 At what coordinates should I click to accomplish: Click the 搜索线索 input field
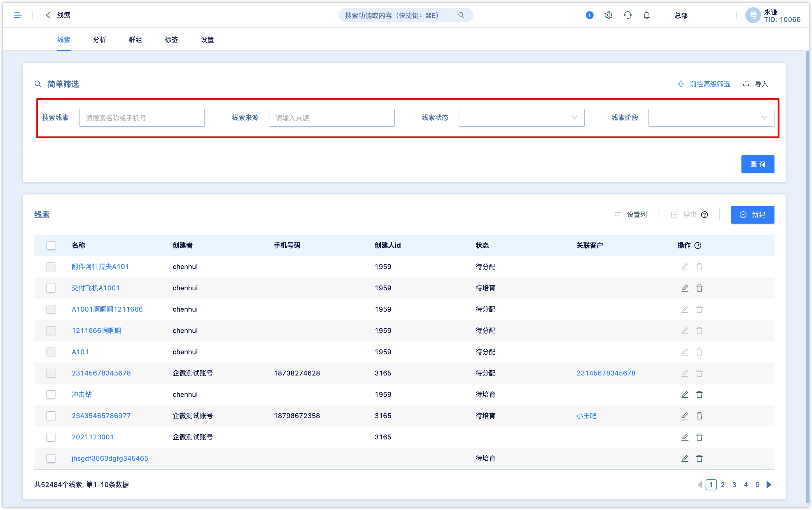141,117
